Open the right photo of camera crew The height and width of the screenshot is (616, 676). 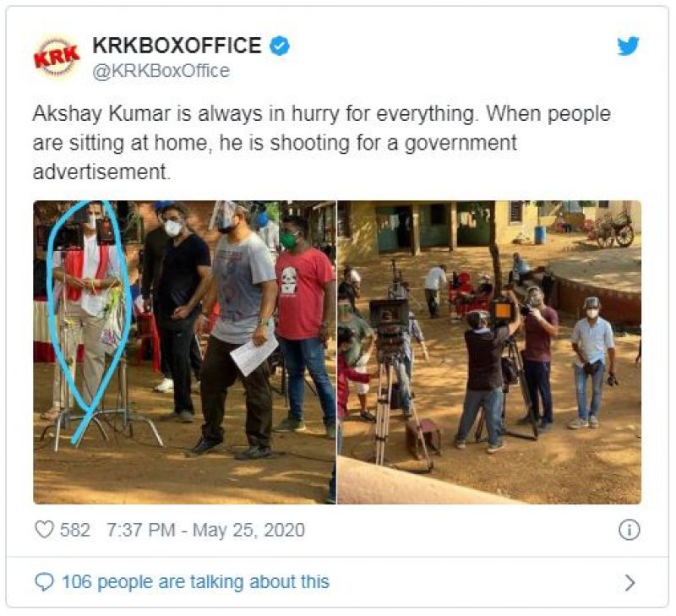pos(489,352)
